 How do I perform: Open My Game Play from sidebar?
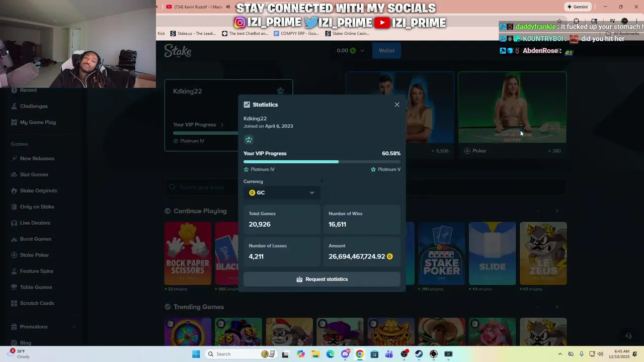point(38,122)
